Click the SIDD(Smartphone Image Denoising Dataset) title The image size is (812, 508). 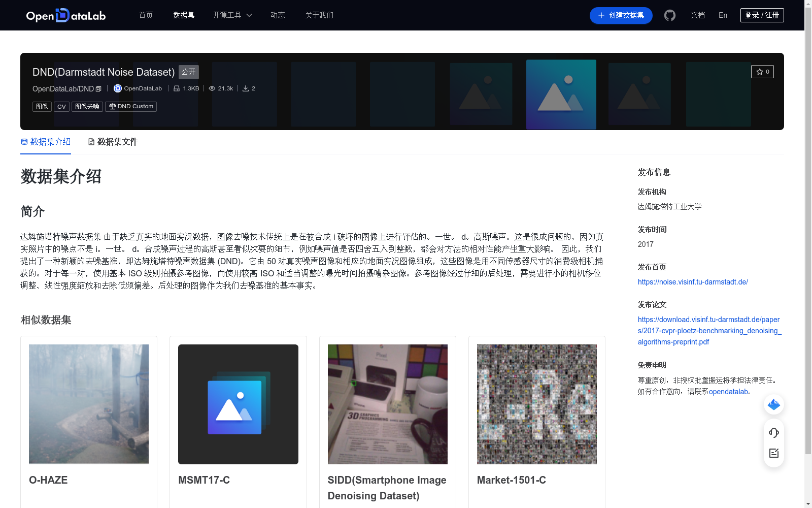(x=387, y=488)
